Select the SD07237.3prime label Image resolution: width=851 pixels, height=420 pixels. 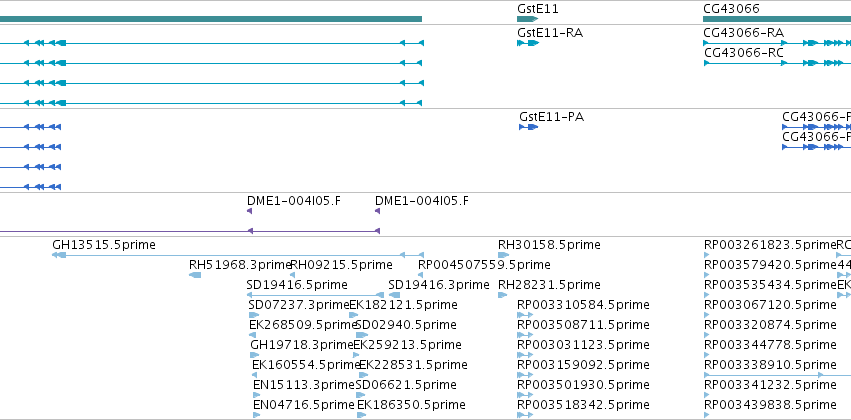click(x=299, y=305)
